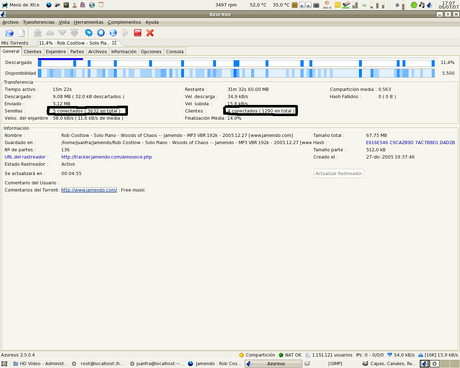Click the Actualizar Rastreador button
This screenshot has width=460, height=368.
point(339,173)
